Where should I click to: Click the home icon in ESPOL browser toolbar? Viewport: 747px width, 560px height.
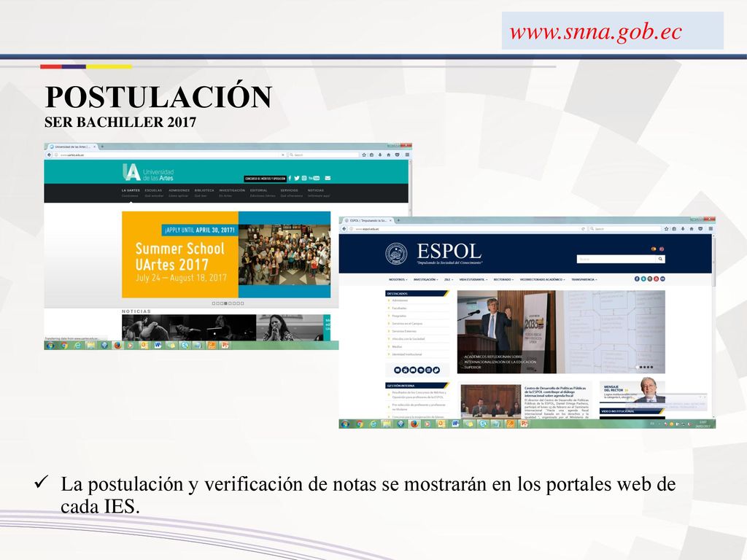[x=692, y=229]
